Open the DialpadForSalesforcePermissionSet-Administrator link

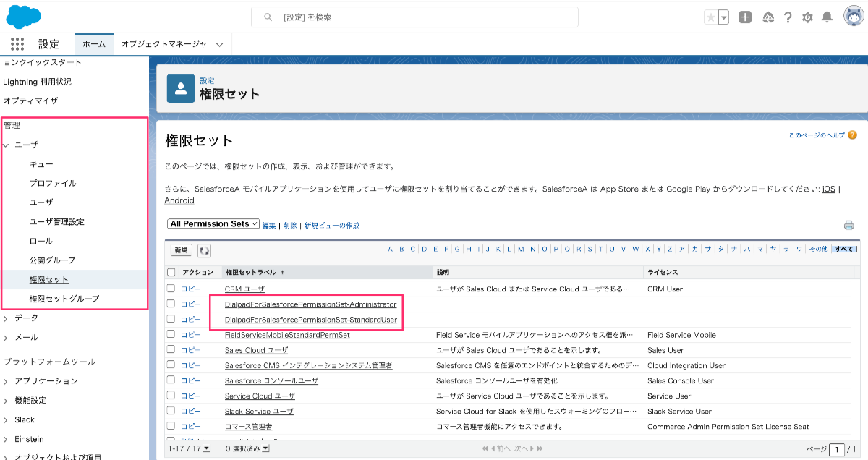[310, 304]
